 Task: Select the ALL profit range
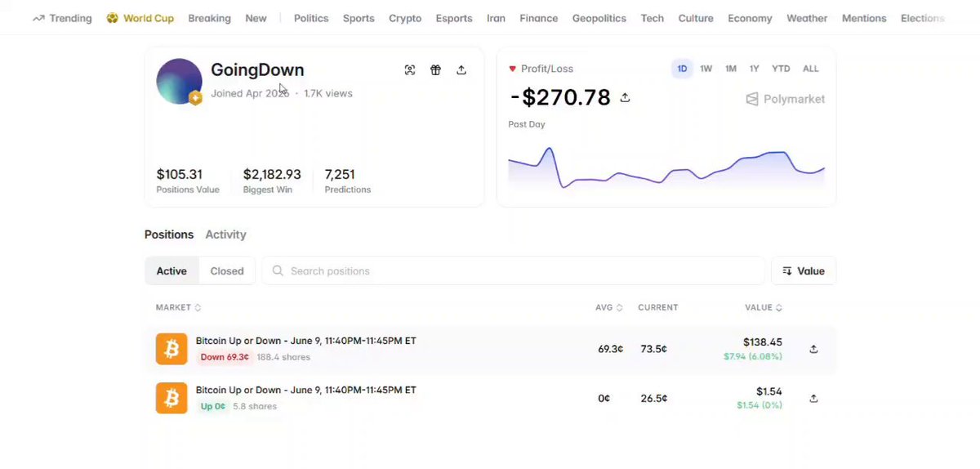(811, 69)
